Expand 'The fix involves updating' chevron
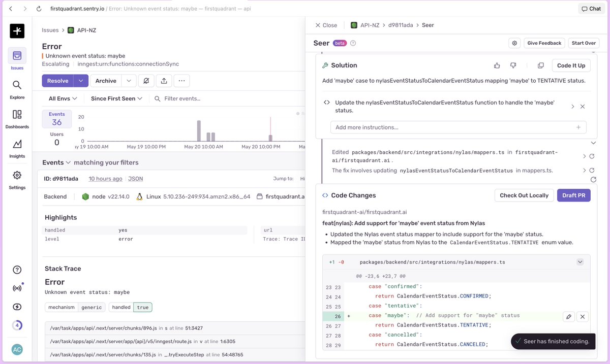The width and height of the screenshot is (610, 364). [585, 171]
